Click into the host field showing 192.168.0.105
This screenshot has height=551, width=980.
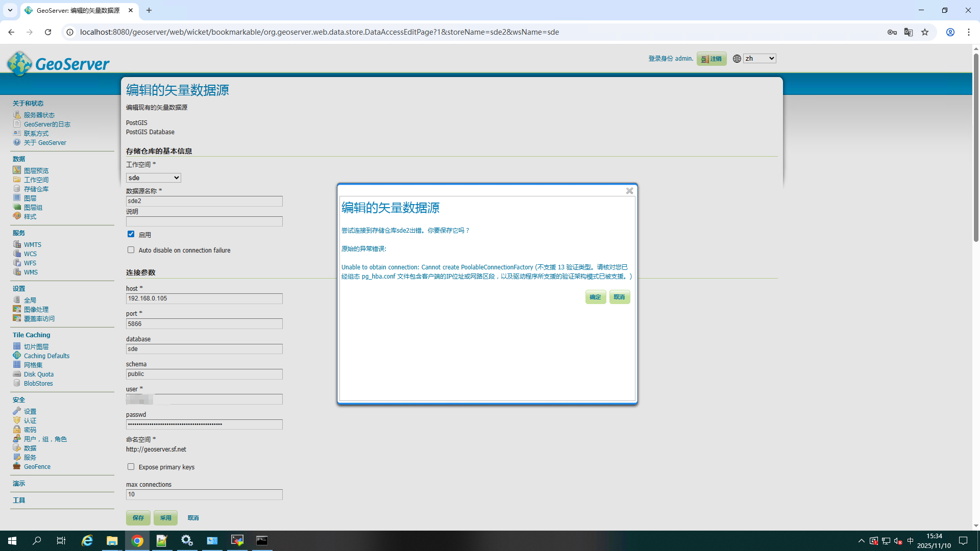[204, 298]
